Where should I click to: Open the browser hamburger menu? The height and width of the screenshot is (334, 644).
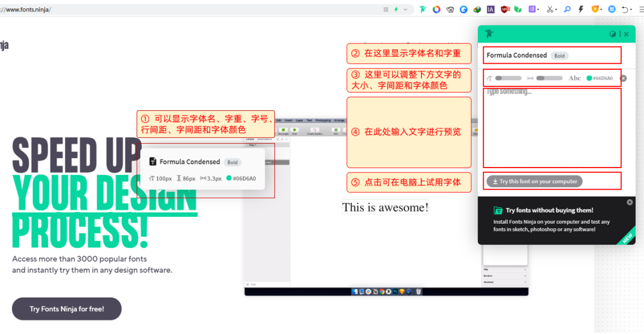(x=641, y=10)
